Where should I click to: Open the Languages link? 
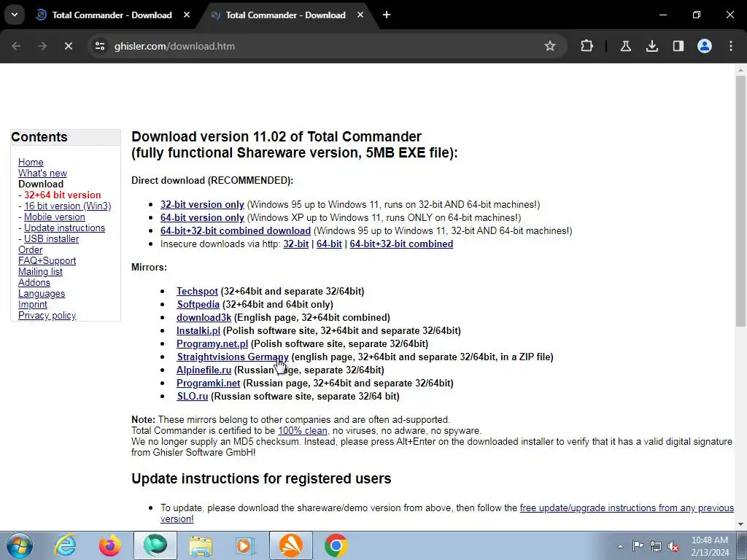coord(42,293)
